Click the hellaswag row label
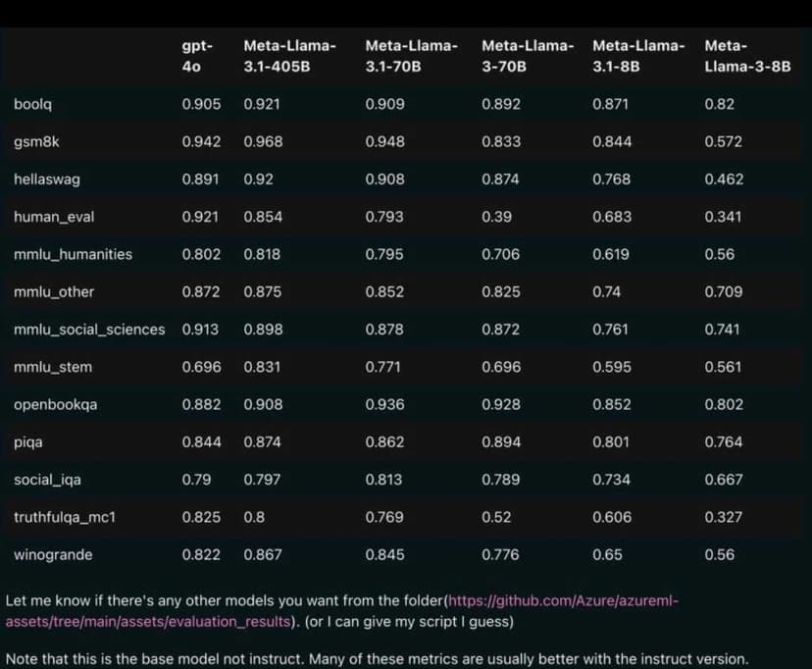The width and height of the screenshot is (812, 669). point(44,180)
